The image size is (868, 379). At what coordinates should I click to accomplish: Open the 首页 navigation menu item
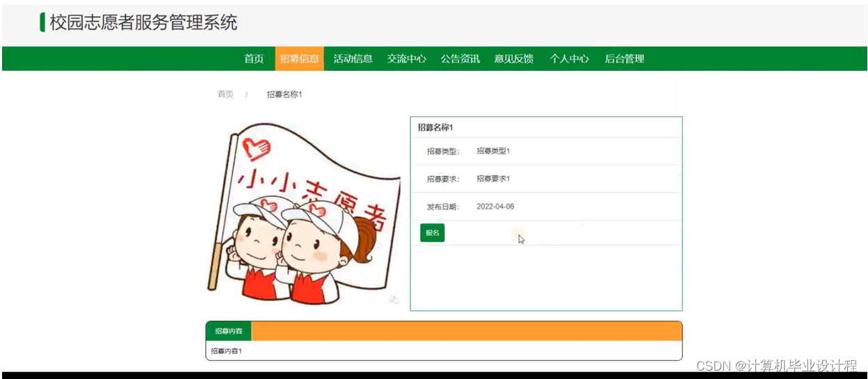254,59
